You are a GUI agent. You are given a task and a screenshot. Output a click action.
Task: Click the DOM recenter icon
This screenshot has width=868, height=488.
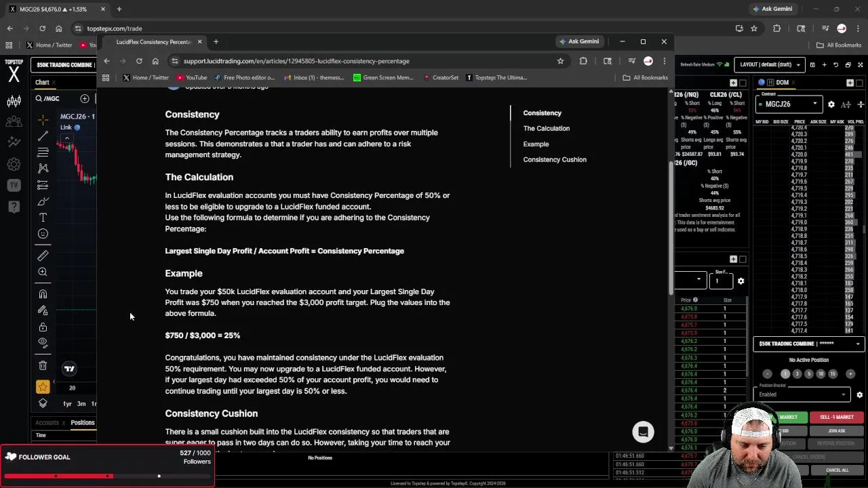pyautogui.click(x=861, y=104)
